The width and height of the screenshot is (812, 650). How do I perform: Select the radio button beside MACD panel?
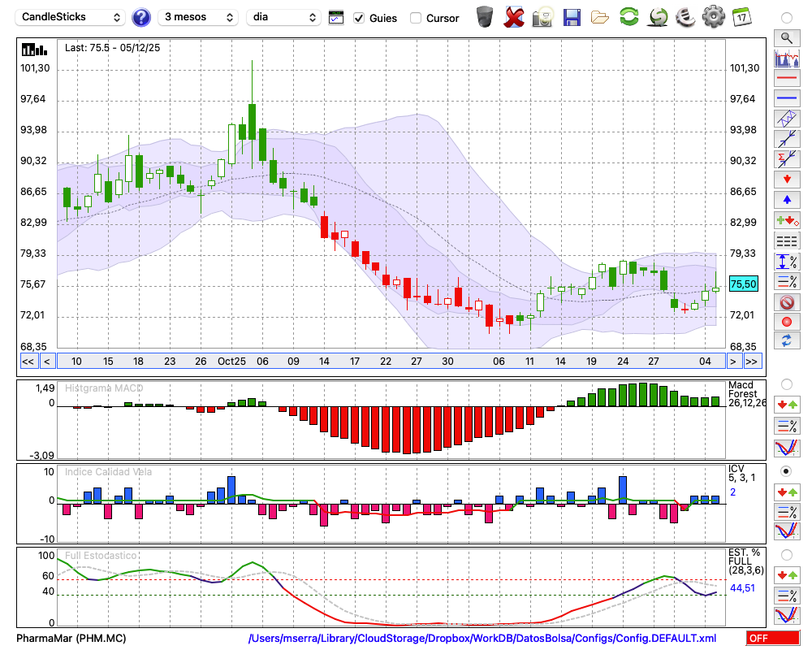tap(786, 383)
